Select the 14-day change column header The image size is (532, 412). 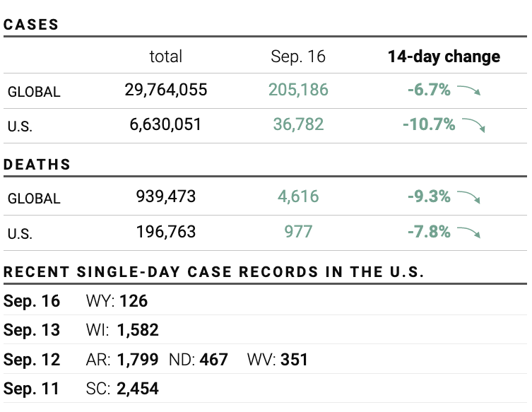coord(444,57)
